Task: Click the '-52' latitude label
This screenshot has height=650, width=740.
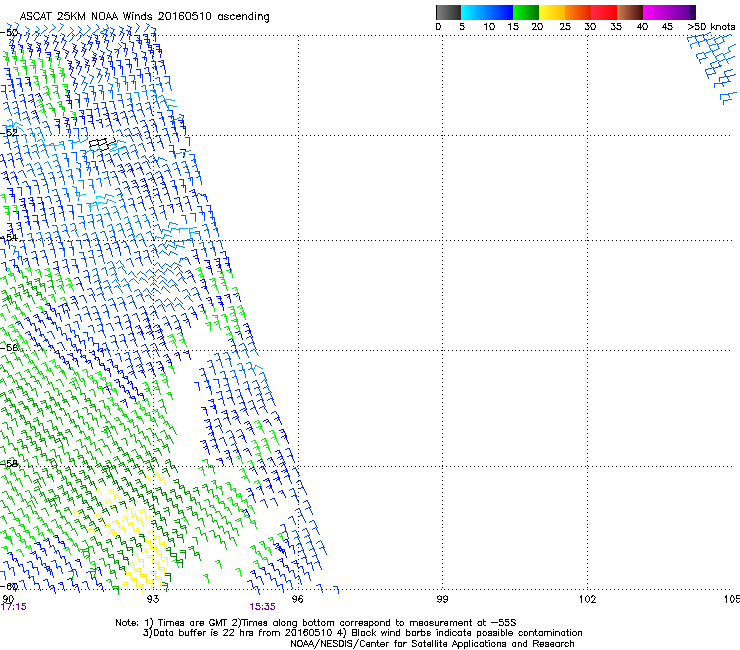Action: point(9,133)
